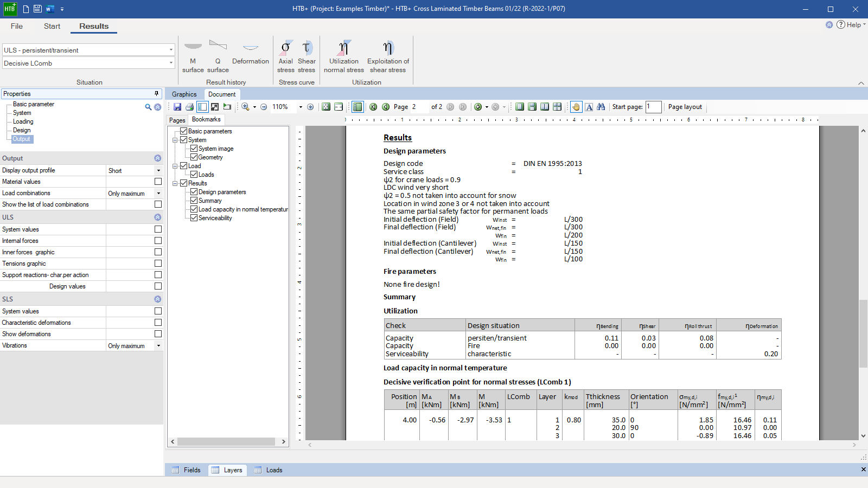Enable Material values checkbox
Viewport: 868px width, 488px height.
pos(158,182)
